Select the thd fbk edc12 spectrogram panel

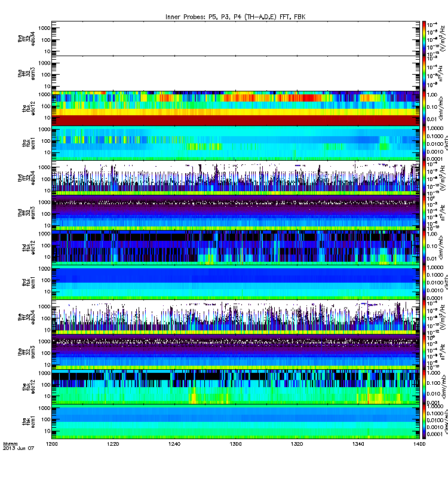click(x=235, y=247)
